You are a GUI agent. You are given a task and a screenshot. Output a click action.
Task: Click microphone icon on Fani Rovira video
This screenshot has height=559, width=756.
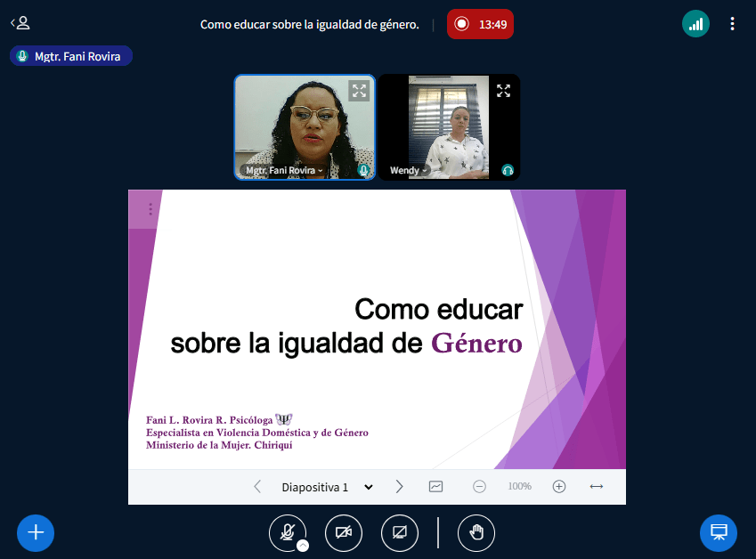point(363,170)
